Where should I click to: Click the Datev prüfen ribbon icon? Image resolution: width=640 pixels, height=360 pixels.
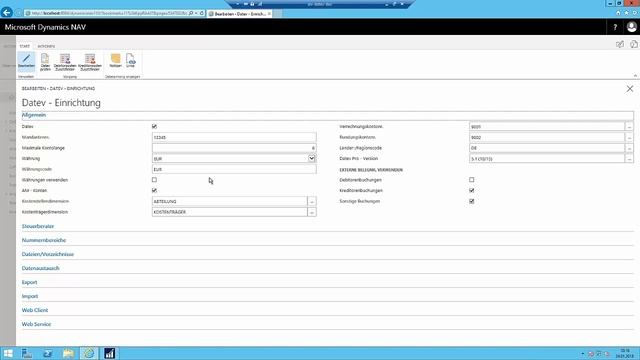(x=45, y=62)
